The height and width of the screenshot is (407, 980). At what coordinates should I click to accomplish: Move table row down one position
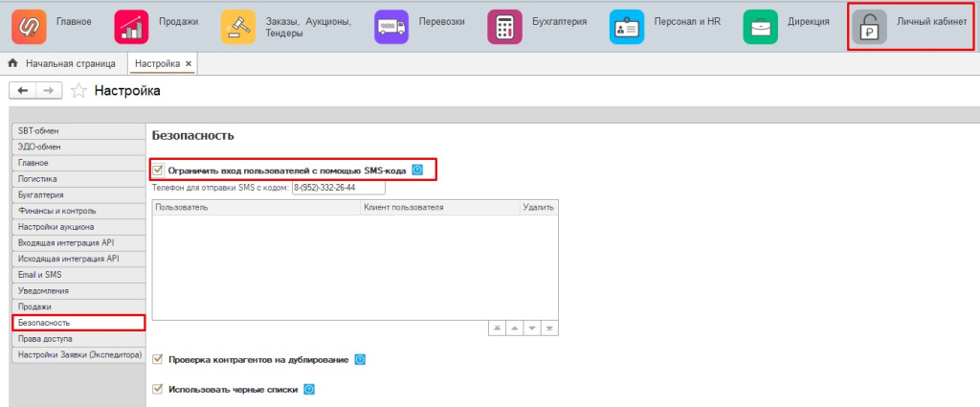[532, 328]
